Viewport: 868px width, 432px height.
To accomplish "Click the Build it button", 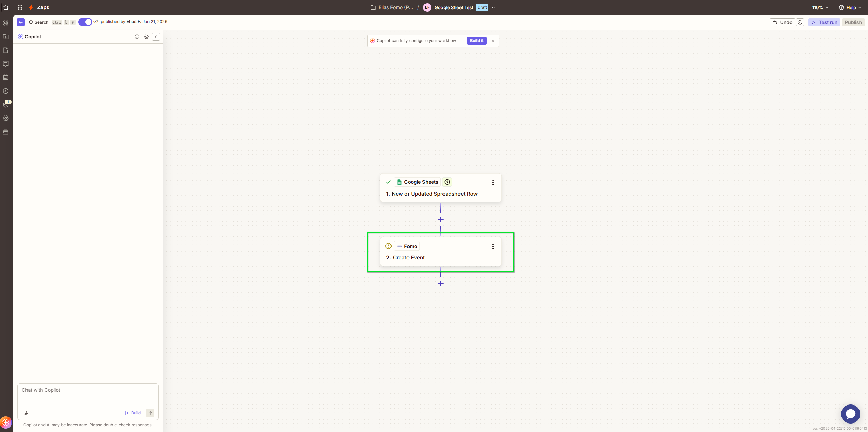I will 476,41.
